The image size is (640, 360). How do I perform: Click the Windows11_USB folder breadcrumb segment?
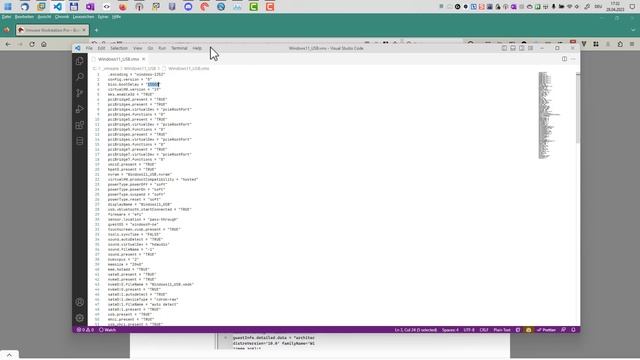140,69
